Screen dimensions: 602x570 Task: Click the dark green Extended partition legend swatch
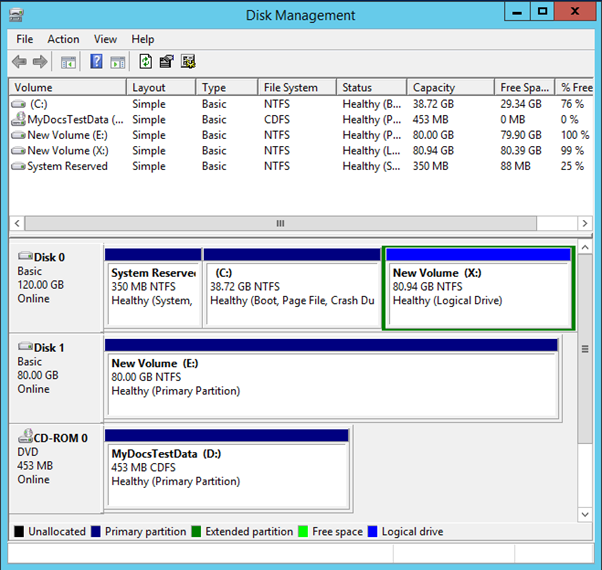196,531
